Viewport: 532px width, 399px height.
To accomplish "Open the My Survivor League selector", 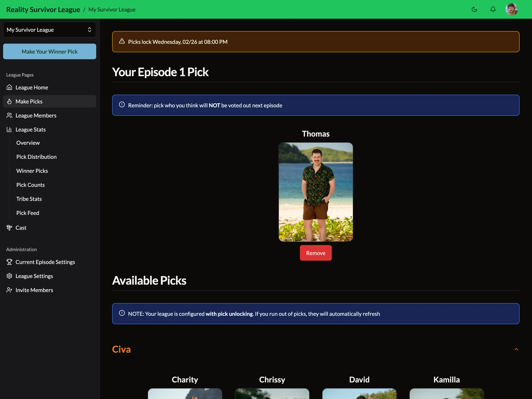I will tap(49, 29).
